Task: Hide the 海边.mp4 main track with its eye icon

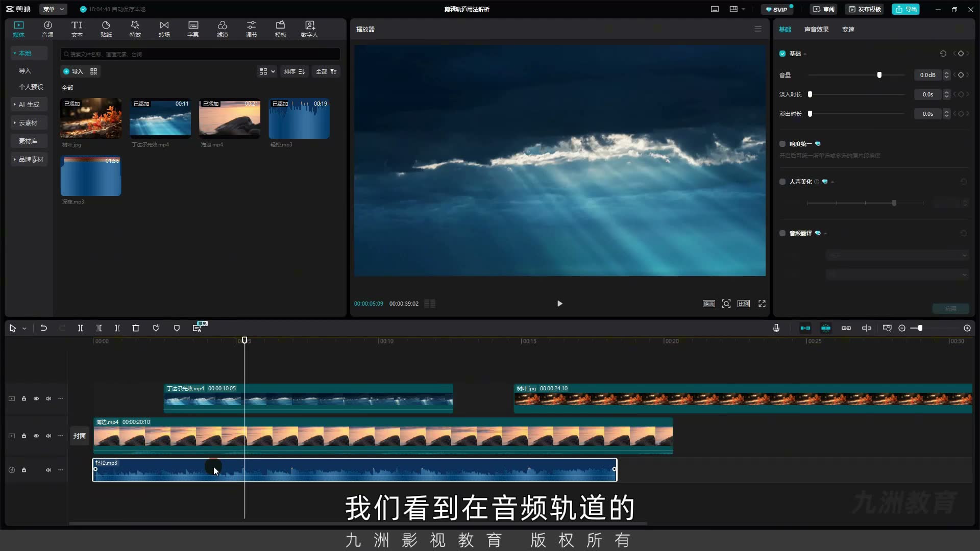Action: (x=36, y=436)
